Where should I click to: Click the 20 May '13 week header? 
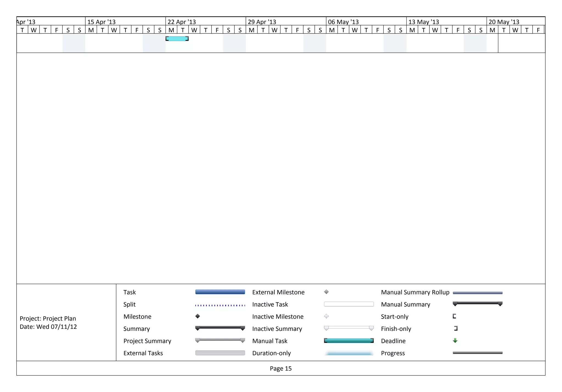pos(504,22)
